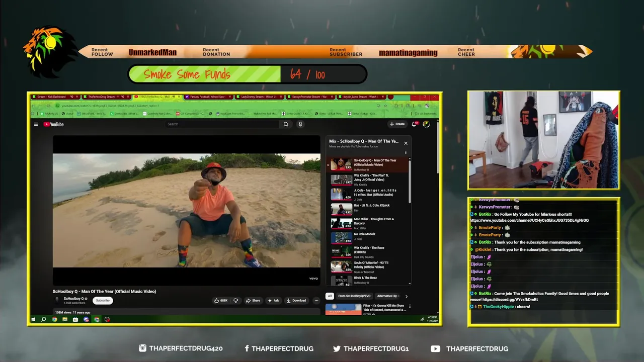Click the YouTube search input field

[222, 124]
